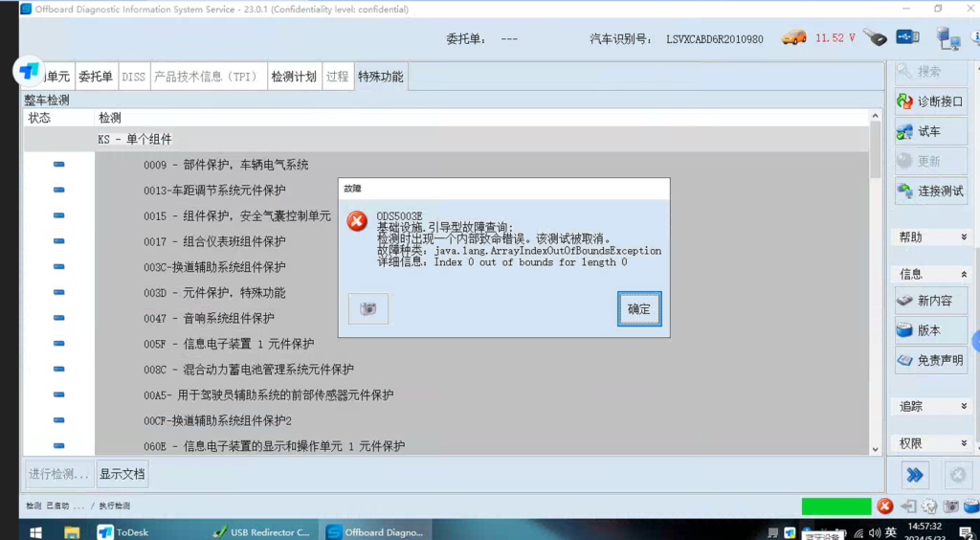980x540 pixels.
Task: Click the list scrollbar down arrow
Action: click(875, 449)
